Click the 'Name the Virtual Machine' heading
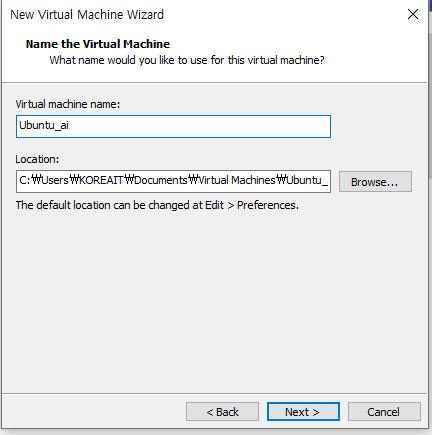Screen dimensions: 432x435 [x=98, y=44]
